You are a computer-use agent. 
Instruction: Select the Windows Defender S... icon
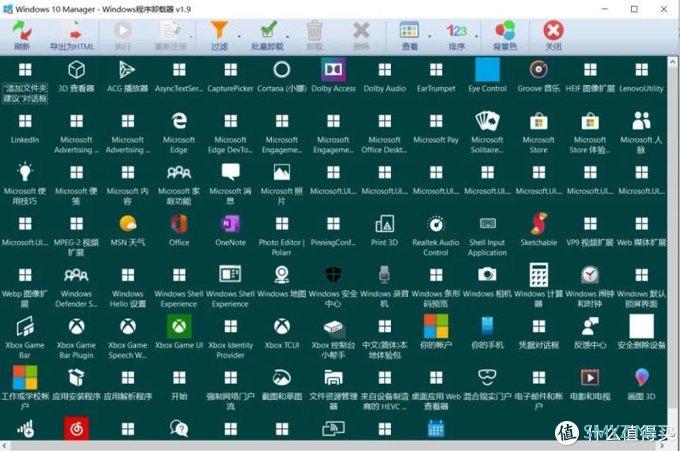76,275
